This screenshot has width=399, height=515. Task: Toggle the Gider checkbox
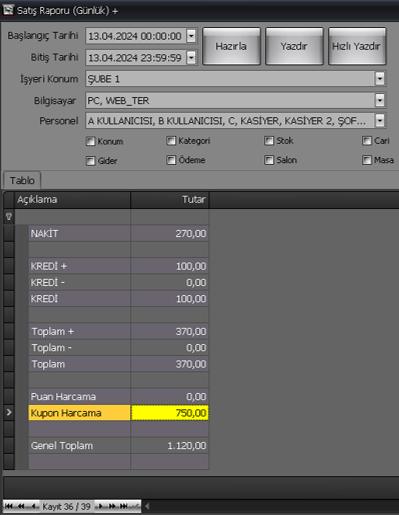tap(90, 161)
